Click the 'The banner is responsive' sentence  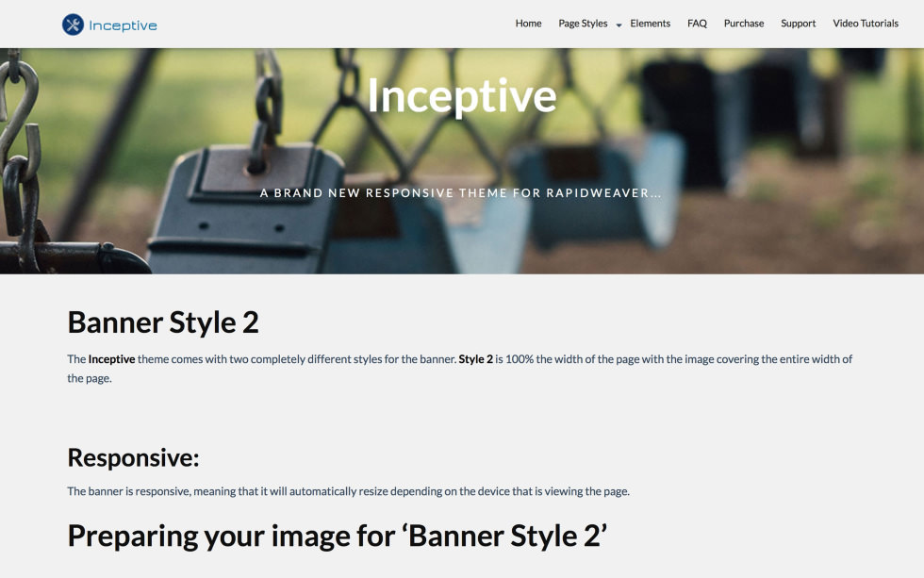348,491
